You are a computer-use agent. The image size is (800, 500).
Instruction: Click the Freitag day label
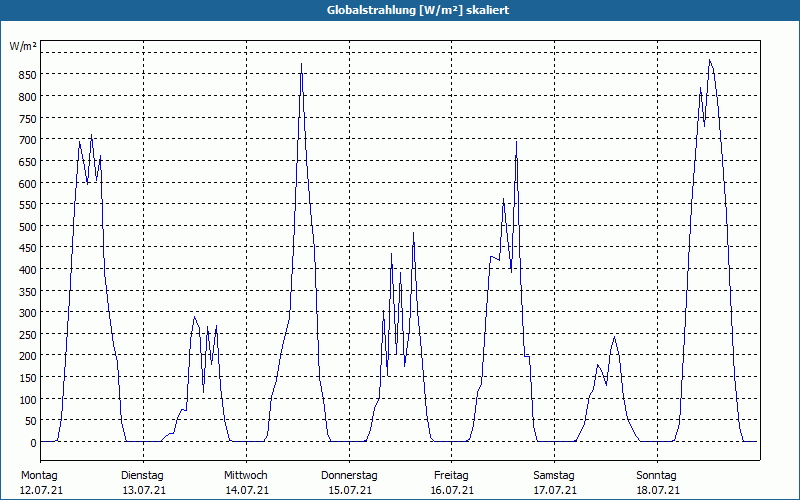click(x=451, y=476)
